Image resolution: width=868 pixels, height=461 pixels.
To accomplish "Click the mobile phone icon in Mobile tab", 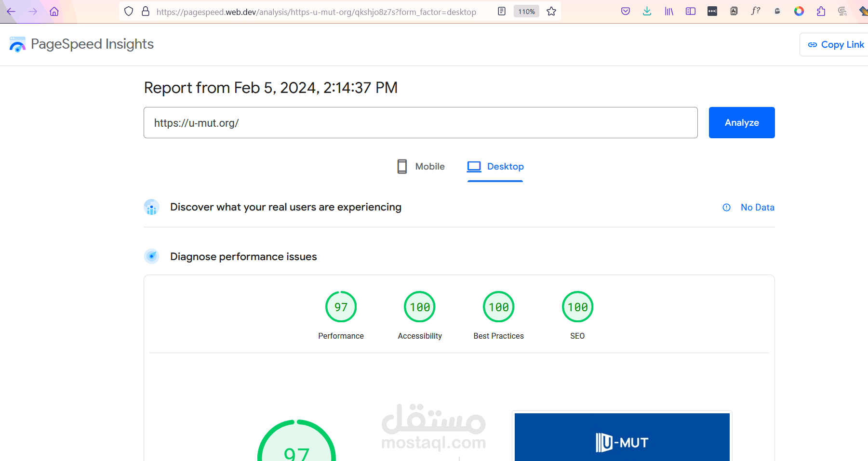I will [402, 167].
